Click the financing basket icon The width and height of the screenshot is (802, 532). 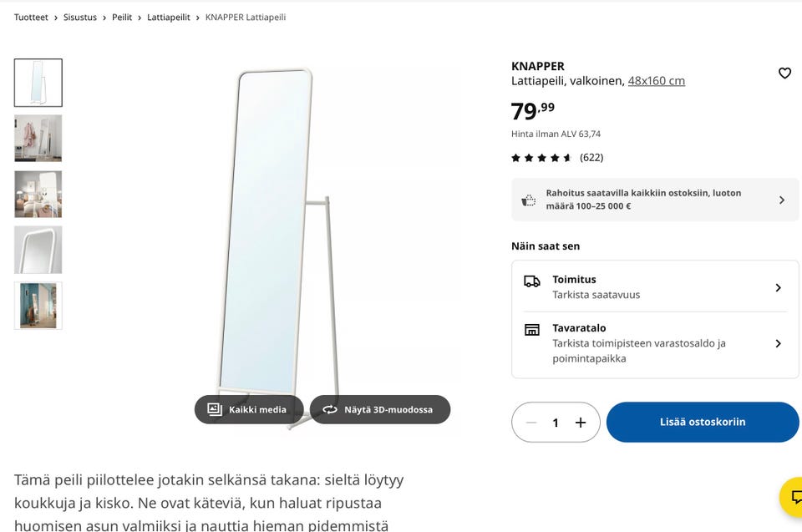[528, 200]
